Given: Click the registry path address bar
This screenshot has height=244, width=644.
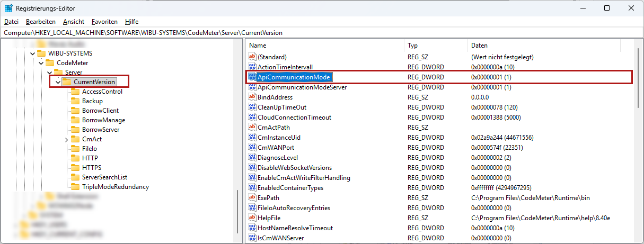Looking at the screenshot, I should [x=322, y=33].
